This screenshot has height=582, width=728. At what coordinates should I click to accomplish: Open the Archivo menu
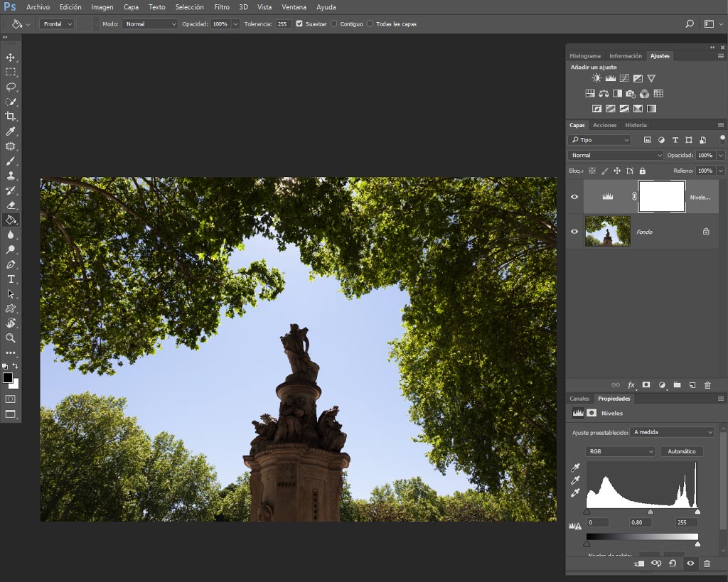[x=38, y=7]
